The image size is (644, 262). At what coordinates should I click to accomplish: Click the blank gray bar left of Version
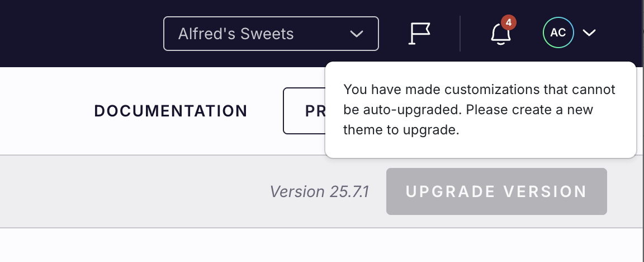click(129, 191)
